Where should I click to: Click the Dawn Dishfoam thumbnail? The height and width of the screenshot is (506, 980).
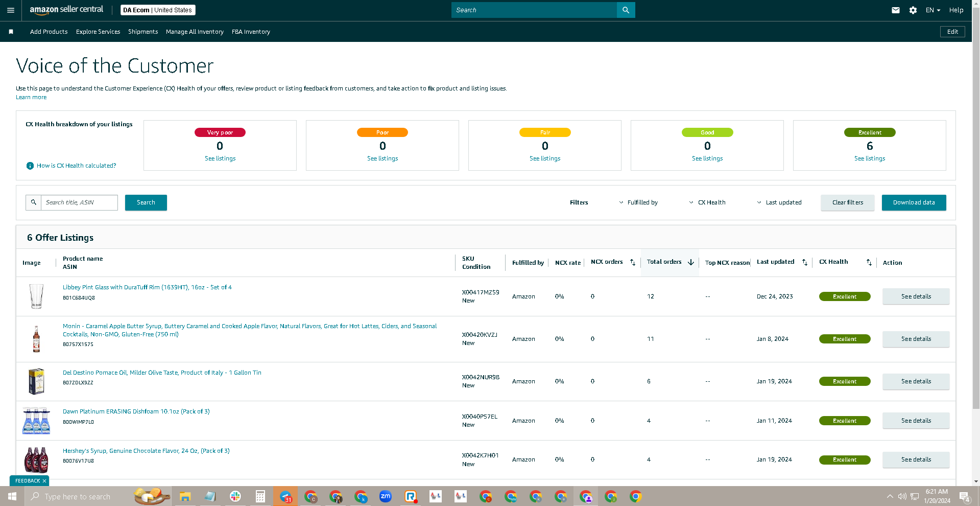tap(36, 421)
